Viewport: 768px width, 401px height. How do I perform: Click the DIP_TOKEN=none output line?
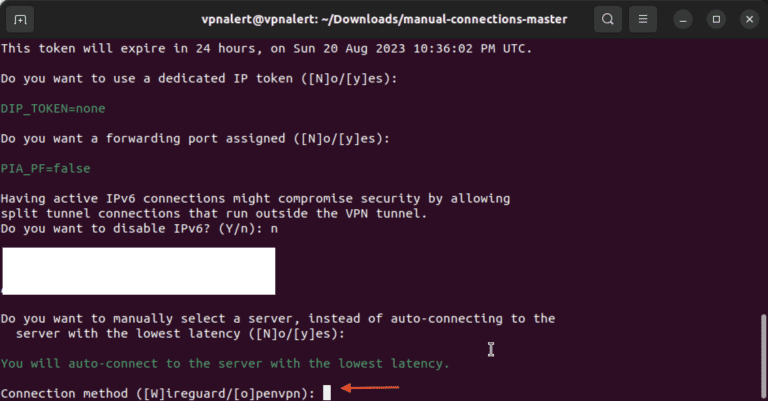(53, 107)
